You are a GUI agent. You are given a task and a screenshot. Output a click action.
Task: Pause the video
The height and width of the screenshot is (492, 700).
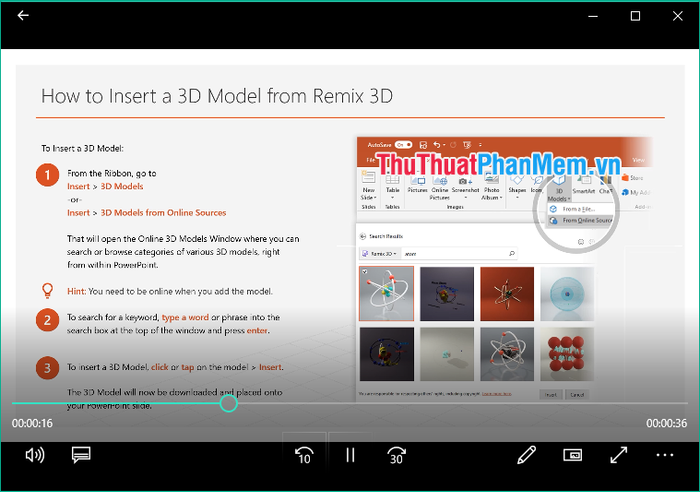(350, 455)
